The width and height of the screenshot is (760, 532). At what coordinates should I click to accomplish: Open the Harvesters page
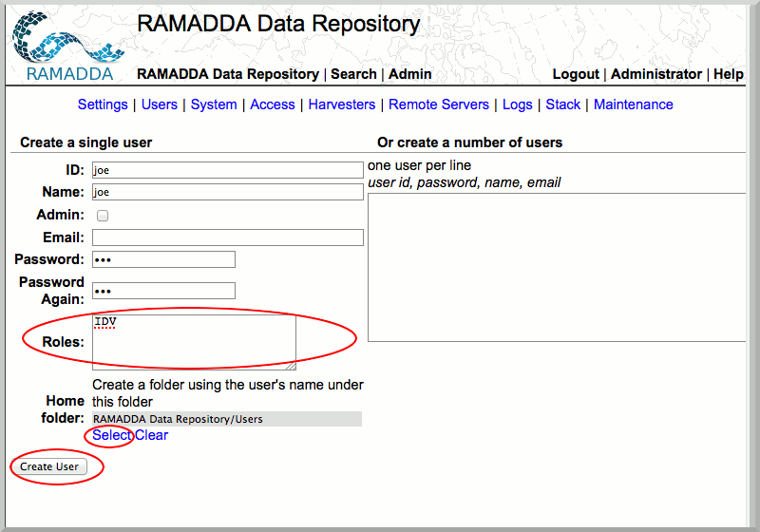[x=342, y=104]
